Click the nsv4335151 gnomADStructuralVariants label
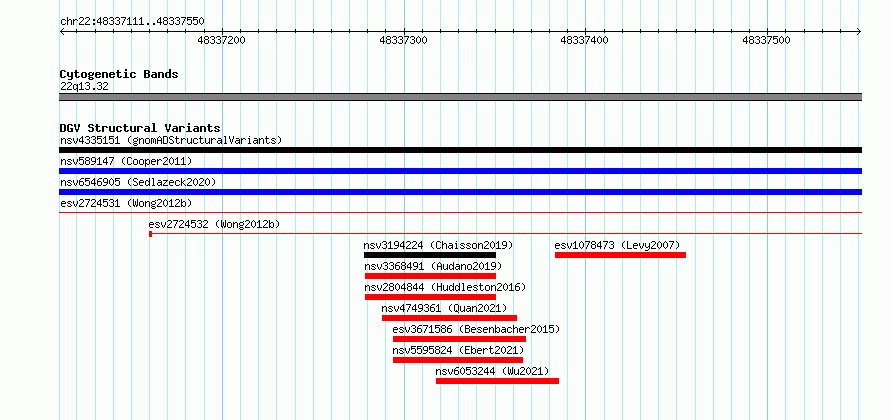Viewport: 890px width, 420px height. coord(171,140)
